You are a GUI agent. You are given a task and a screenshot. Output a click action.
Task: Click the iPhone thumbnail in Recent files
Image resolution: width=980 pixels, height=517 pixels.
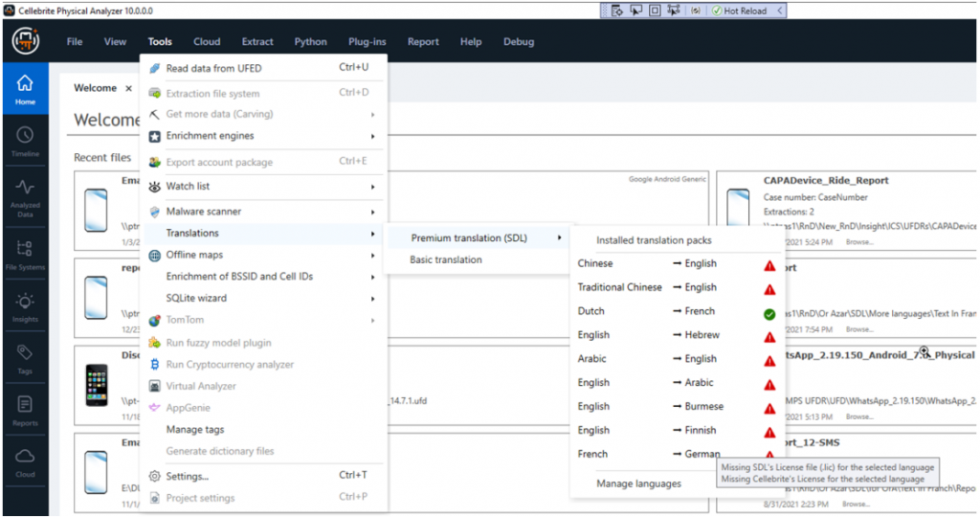tap(97, 385)
